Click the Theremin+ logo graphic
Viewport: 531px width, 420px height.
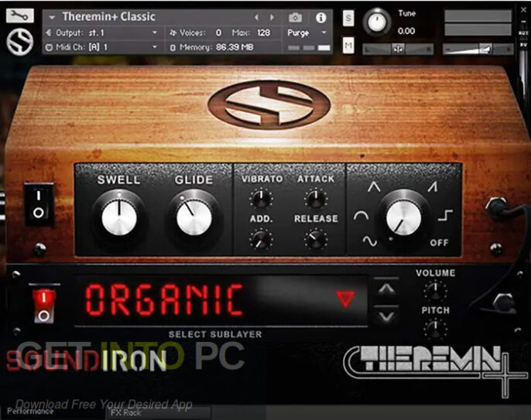tap(435, 370)
